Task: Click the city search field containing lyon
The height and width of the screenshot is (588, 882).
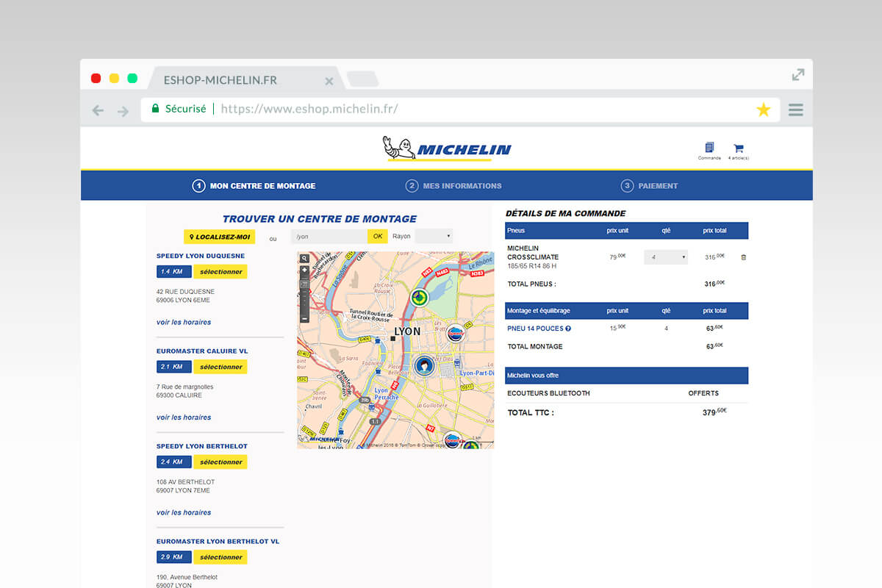Action: click(329, 236)
